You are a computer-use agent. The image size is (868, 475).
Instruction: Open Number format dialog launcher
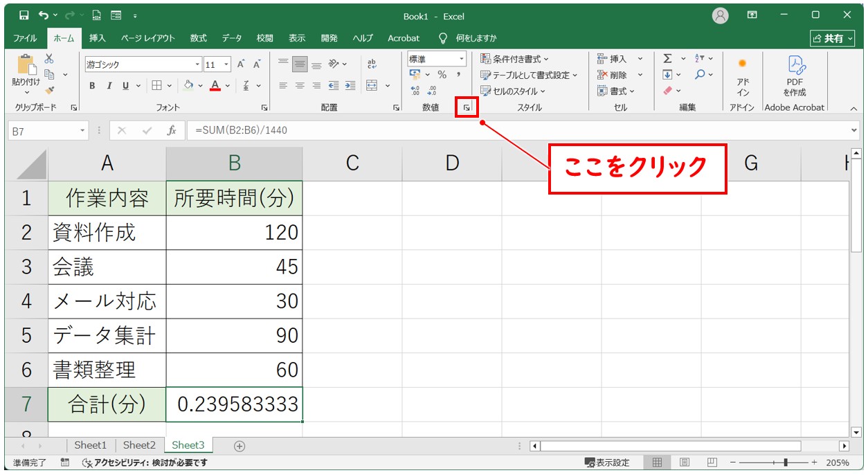(x=467, y=108)
